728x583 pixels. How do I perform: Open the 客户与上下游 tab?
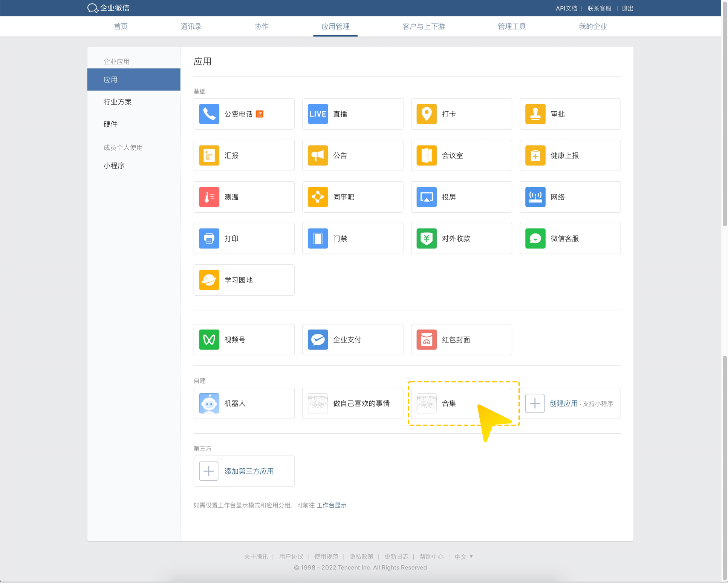point(424,26)
